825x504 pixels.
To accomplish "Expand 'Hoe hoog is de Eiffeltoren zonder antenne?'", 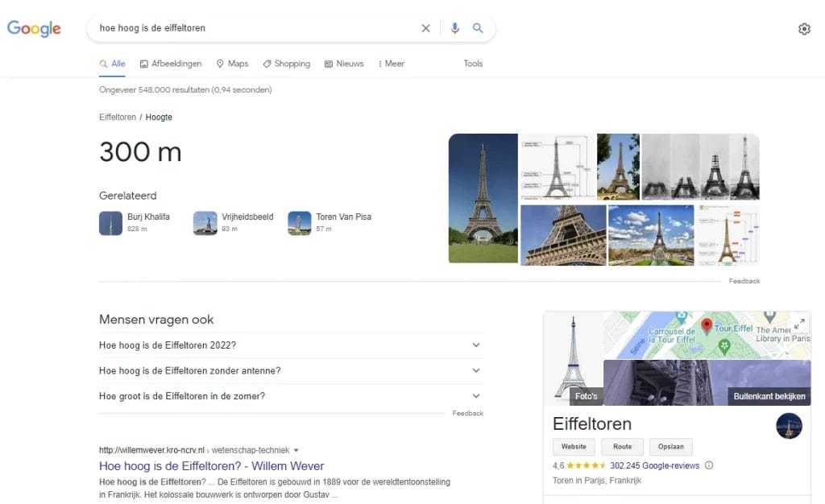I will click(476, 371).
